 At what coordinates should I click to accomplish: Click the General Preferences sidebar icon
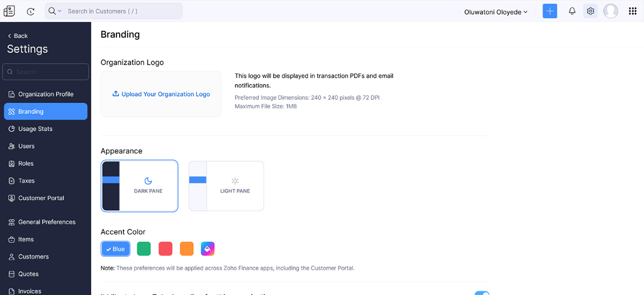coord(12,222)
